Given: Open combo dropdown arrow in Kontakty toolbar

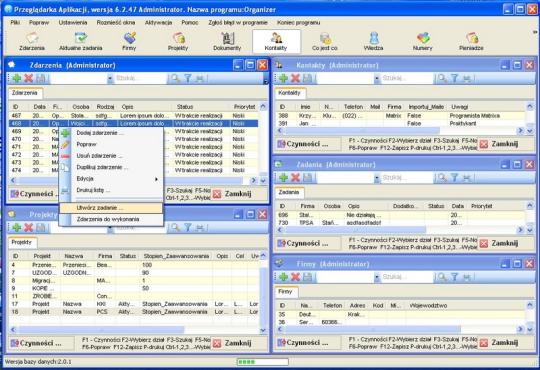Looking at the screenshot, I should [x=377, y=79].
